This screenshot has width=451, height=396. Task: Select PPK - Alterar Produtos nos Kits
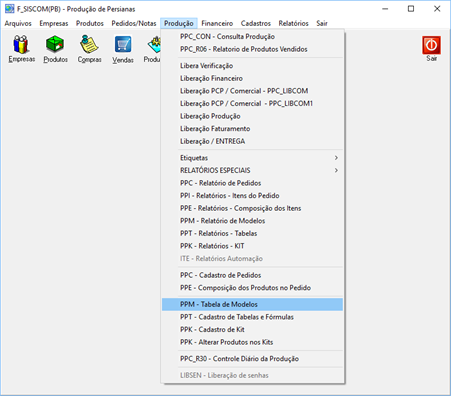click(252, 342)
